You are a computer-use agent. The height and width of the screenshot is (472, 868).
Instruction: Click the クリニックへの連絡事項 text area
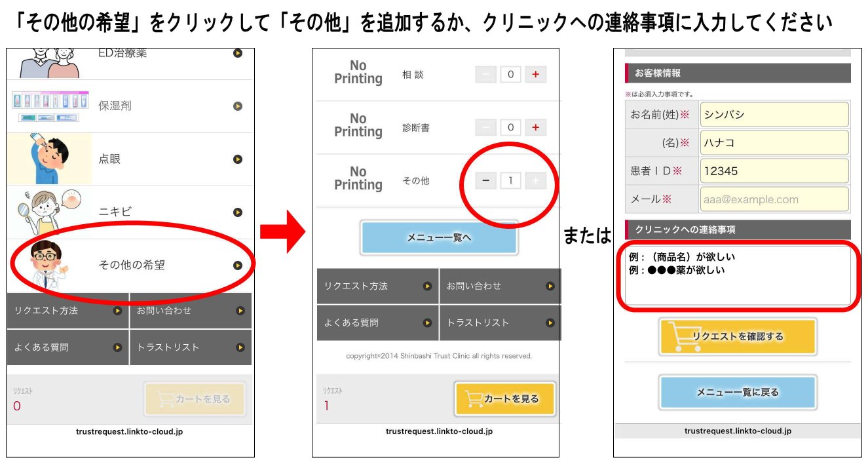point(737,277)
